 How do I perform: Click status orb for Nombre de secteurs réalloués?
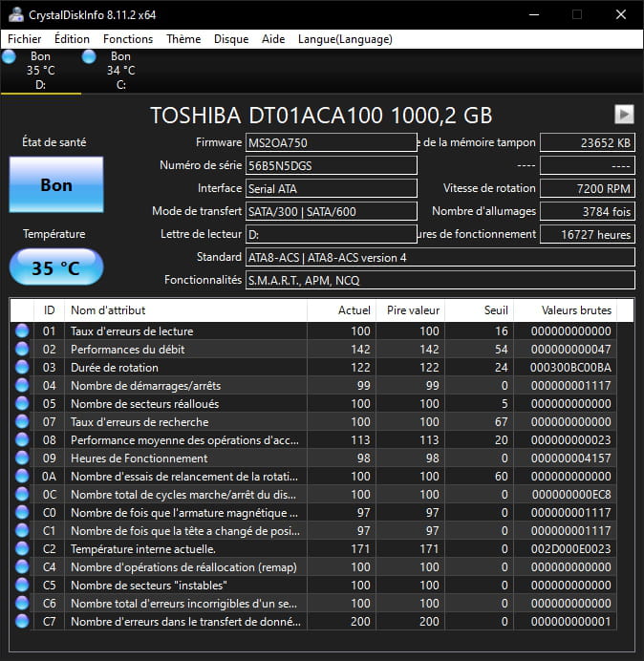click(x=22, y=403)
